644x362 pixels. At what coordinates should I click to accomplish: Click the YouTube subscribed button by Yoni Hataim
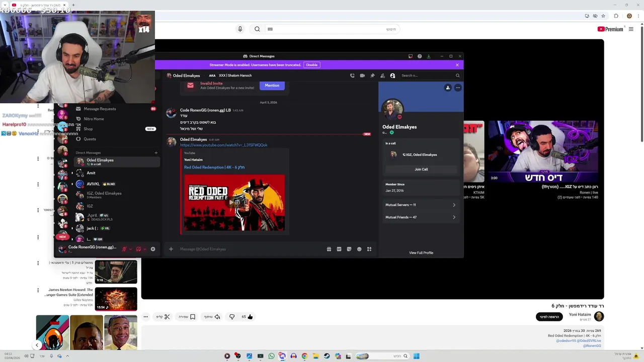[549, 317]
